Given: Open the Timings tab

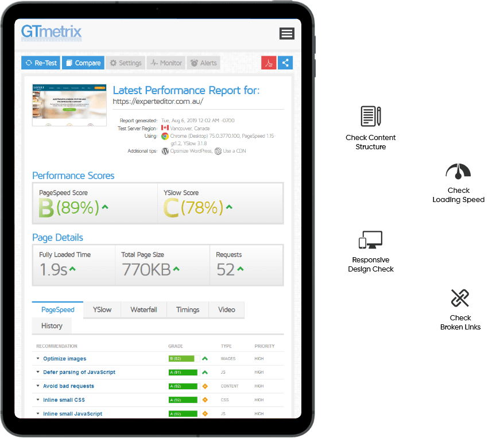Looking at the screenshot, I should coord(188,309).
